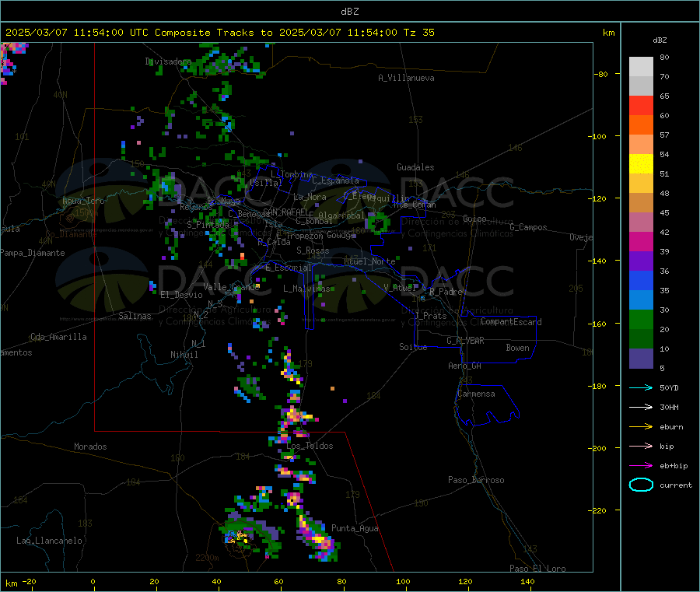Click the pink bip arrow icon
This screenshot has width=700, height=592.
pyautogui.click(x=641, y=446)
